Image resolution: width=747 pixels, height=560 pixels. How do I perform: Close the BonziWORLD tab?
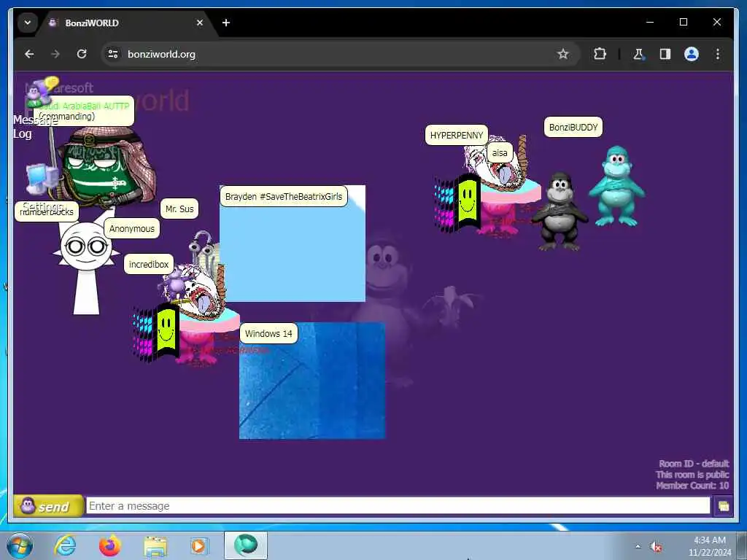200,23
